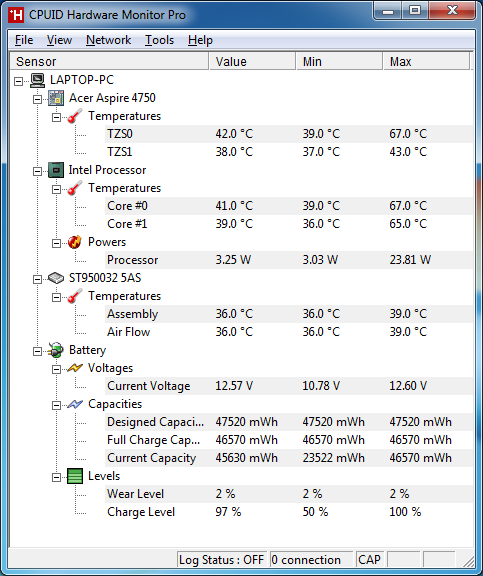Click the Intel Processor chip icon
This screenshot has height=576, width=483.
coord(56,170)
